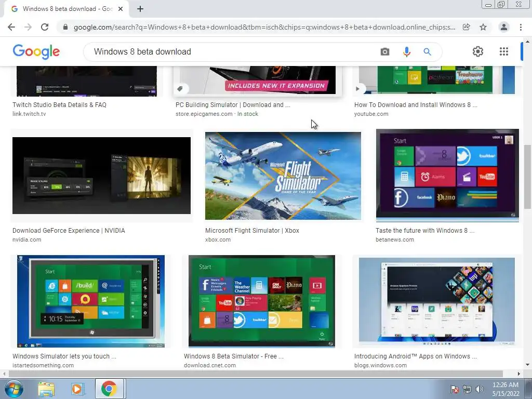Viewport: 532px width, 399px height.
Task: Click the betanews.com source text
Action: 395,240
